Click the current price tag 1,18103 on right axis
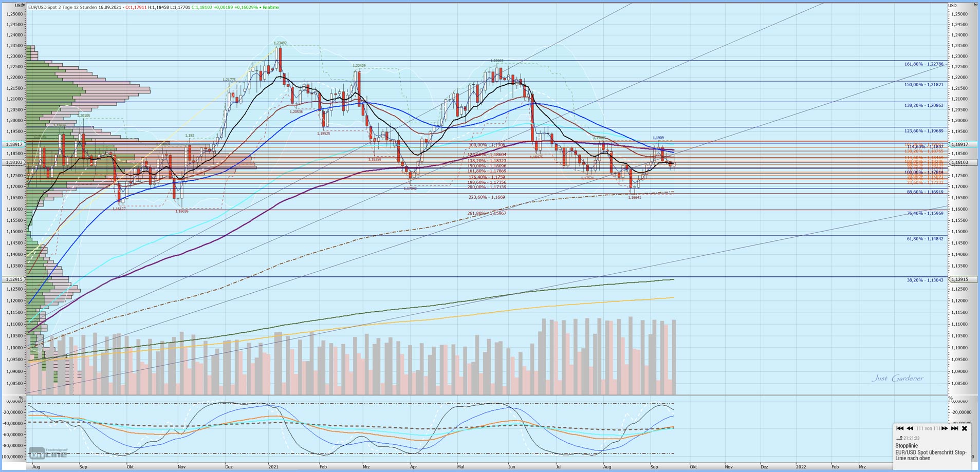Screen dimensions: 980x472 963,162
